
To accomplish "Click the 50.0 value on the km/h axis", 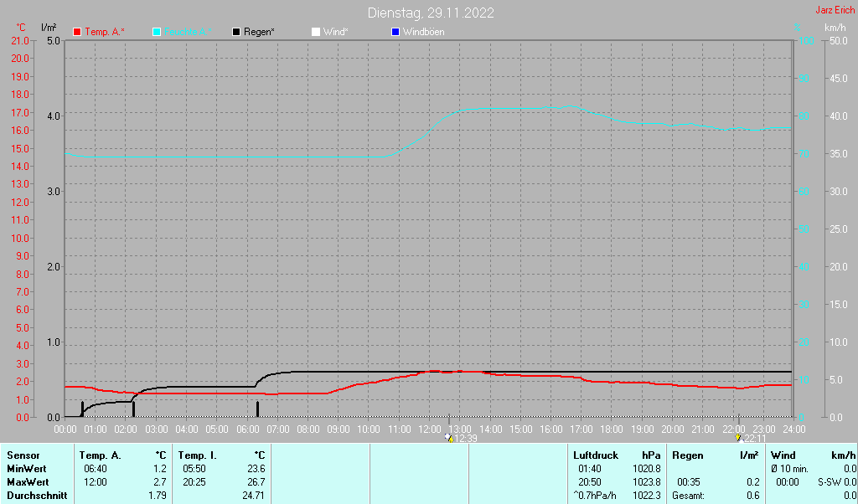I will click(x=839, y=41).
